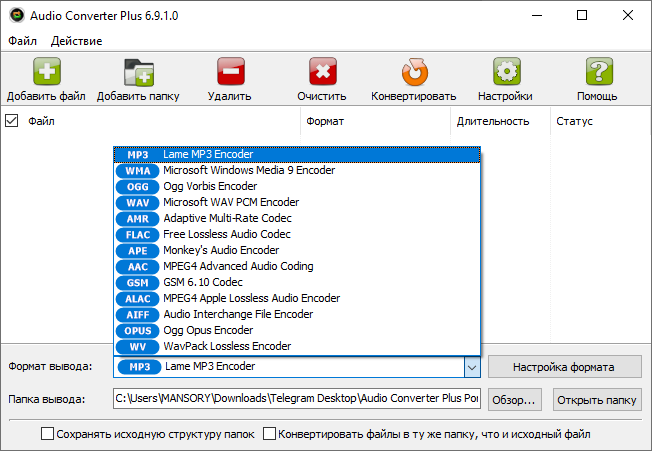This screenshot has width=652, height=451.
Task: Select WavPack Lossless Encoder option
Action: 297,346
